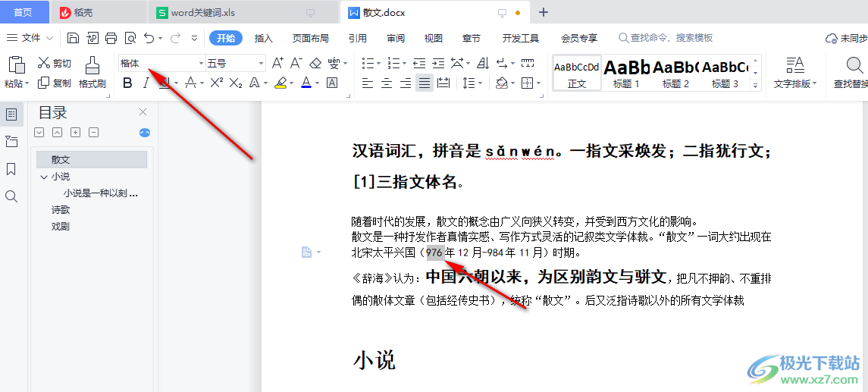Go to the 首页 tab
The height and width of the screenshot is (392, 868).
pyautogui.click(x=23, y=12)
